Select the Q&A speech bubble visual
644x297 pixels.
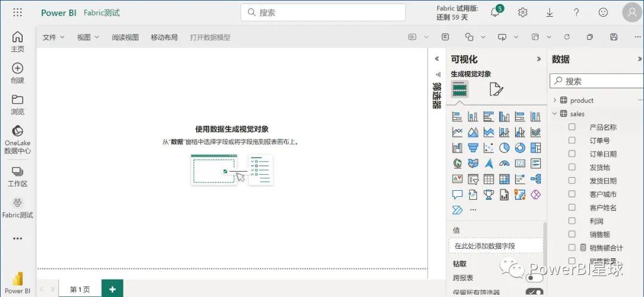point(457,194)
